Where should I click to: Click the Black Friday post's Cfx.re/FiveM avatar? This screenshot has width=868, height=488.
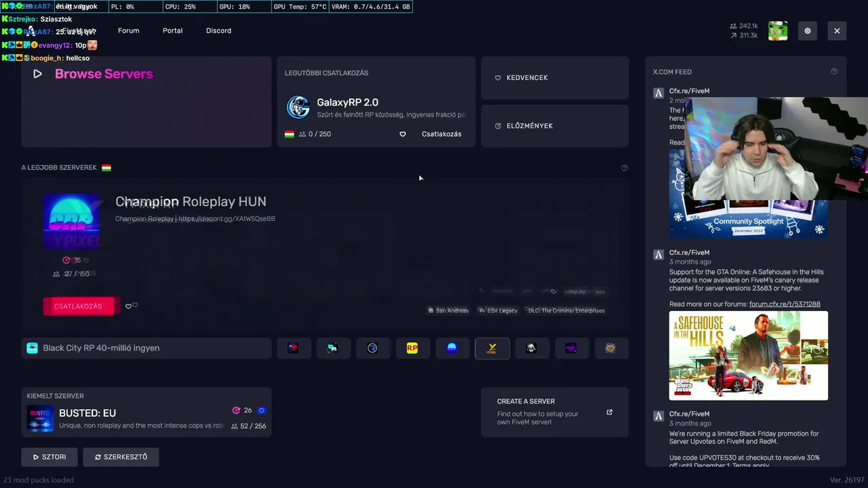pos(658,416)
